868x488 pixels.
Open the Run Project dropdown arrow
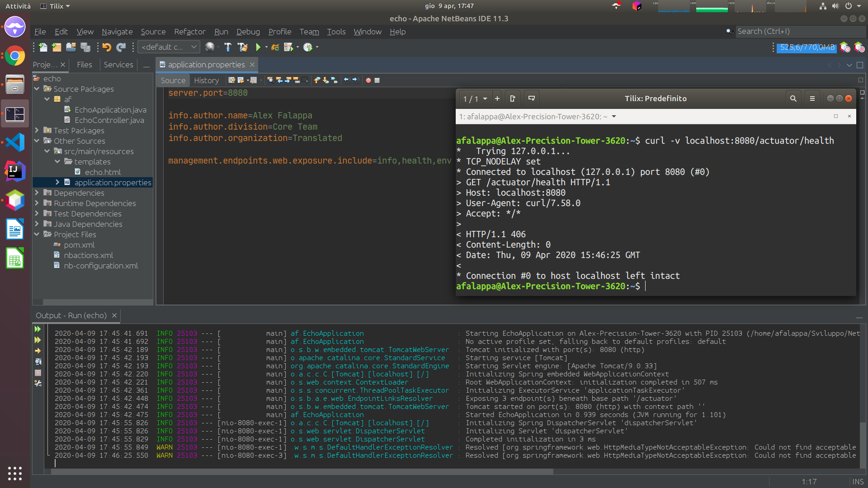click(266, 47)
